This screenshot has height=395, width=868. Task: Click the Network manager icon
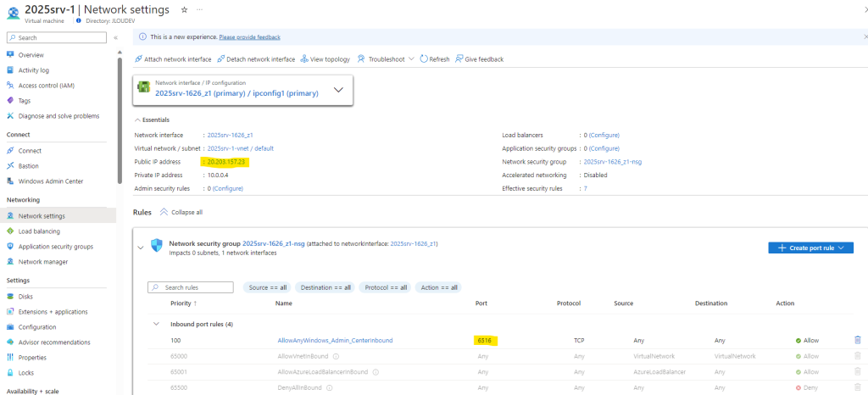click(x=10, y=262)
